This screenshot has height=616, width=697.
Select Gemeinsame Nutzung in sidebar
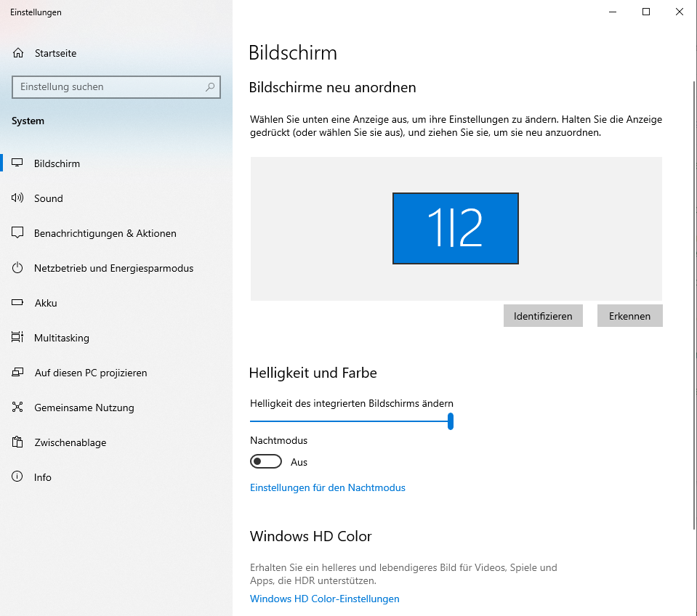84,408
